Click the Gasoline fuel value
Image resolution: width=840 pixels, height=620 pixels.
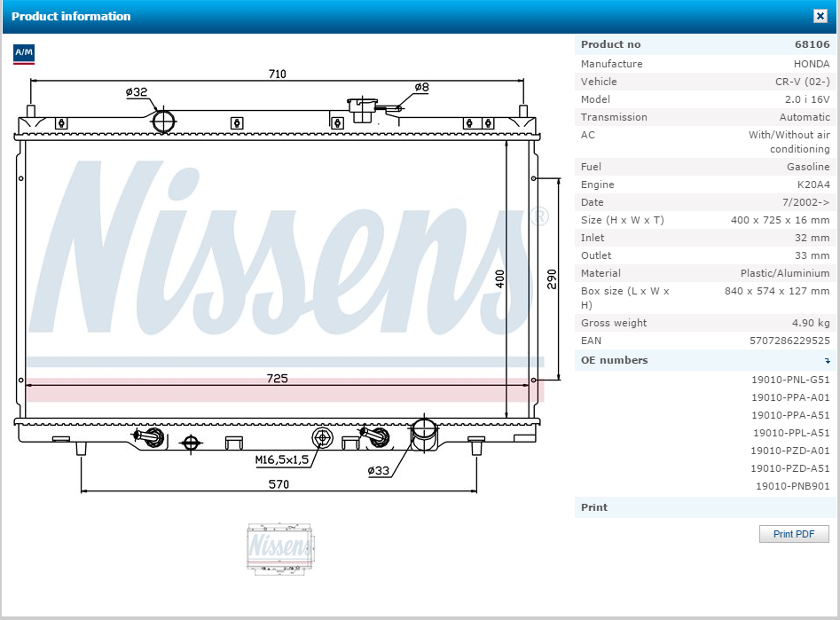[x=808, y=167]
